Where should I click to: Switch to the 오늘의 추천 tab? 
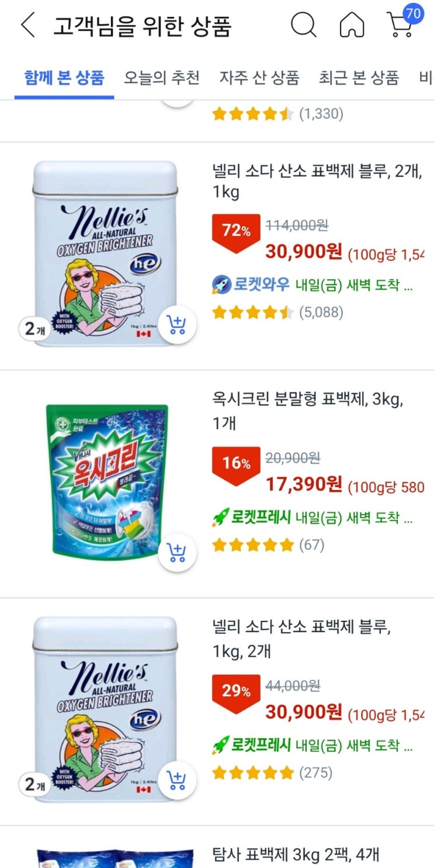coord(162,77)
